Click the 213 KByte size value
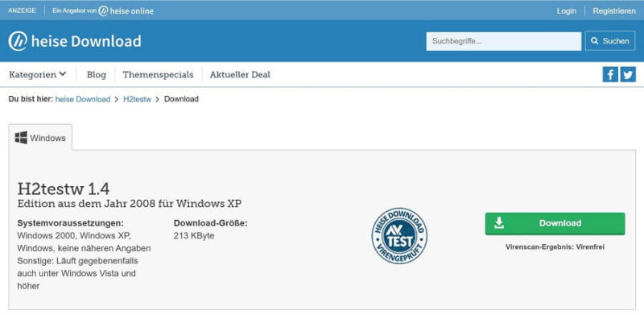This screenshot has width=644, height=315. [194, 236]
